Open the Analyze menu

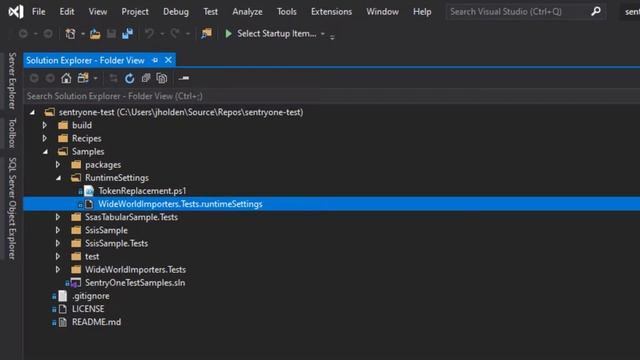pos(247,11)
